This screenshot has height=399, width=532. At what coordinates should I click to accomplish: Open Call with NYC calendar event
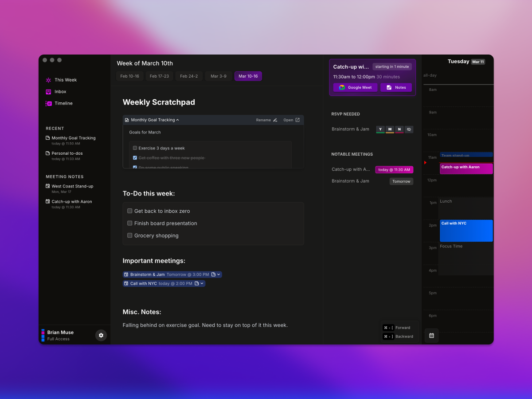466,231
